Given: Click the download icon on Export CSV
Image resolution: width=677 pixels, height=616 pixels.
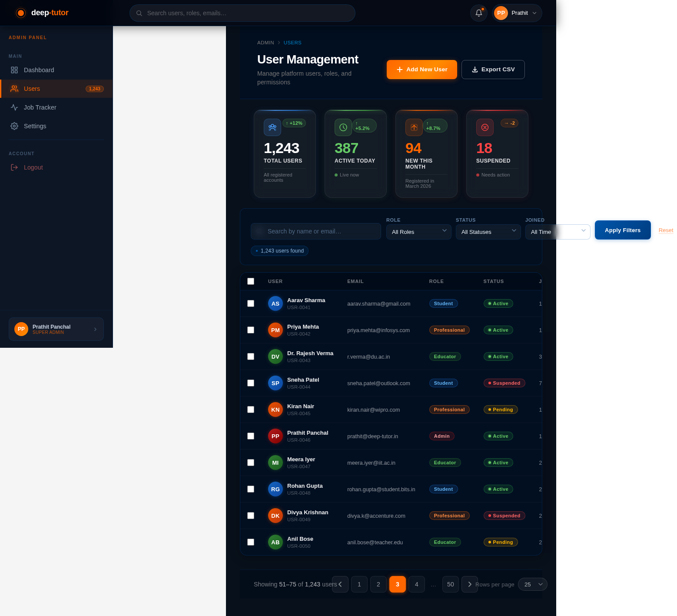Looking at the screenshot, I should point(475,70).
